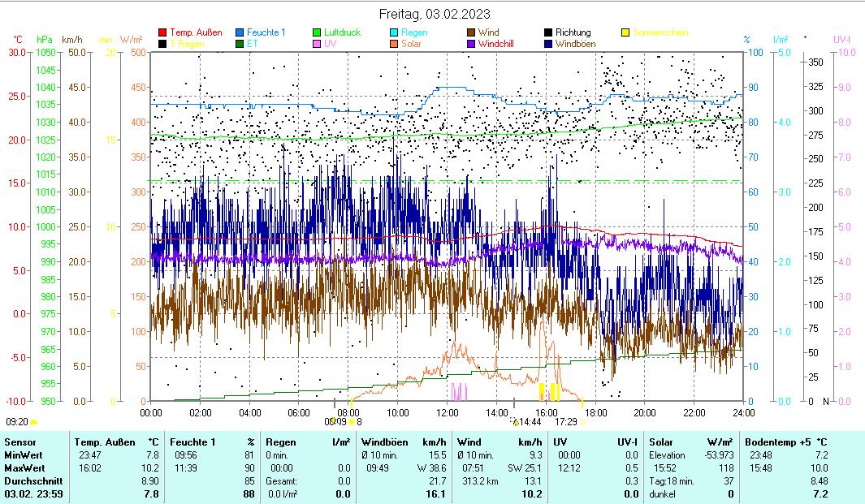Click the 17:29 sunset time marker

point(566,421)
